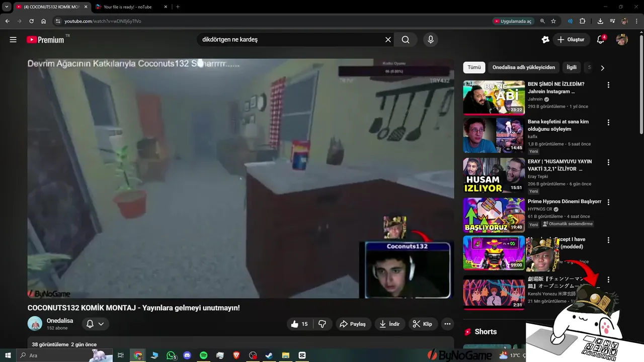Open options for Bana keşfetini at video
This screenshot has height=362, width=644.
pos(608,122)
